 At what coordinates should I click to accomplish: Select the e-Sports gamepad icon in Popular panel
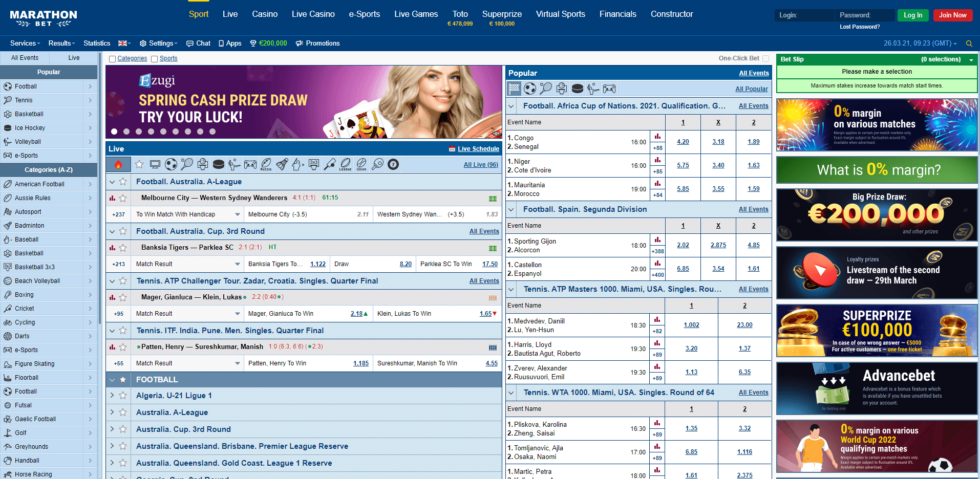[x=609, y=89]
